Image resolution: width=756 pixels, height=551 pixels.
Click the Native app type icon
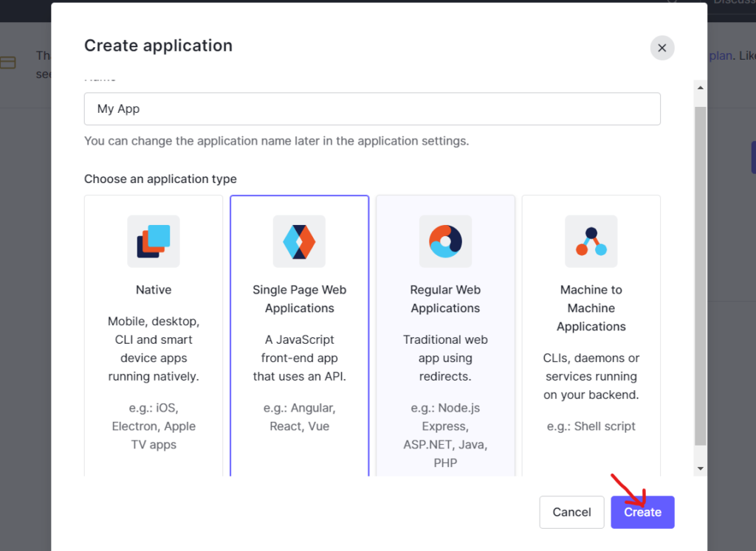(x=154, y=241)
